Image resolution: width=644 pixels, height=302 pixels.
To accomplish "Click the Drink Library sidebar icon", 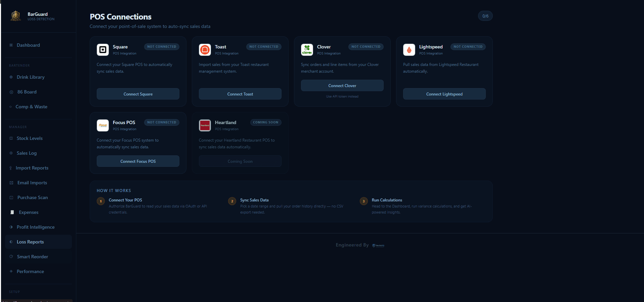I will click(x=11, y=77).
